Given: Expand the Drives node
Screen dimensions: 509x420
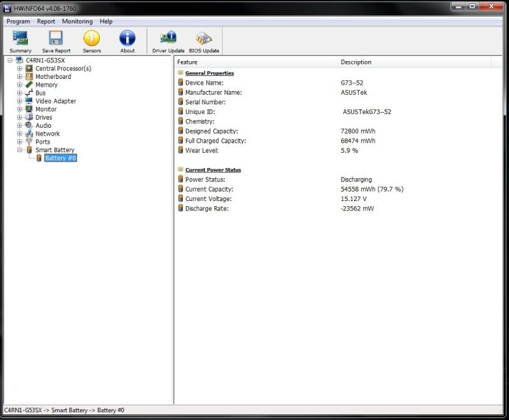Looking at the screenshot, I should pos(20,117).
